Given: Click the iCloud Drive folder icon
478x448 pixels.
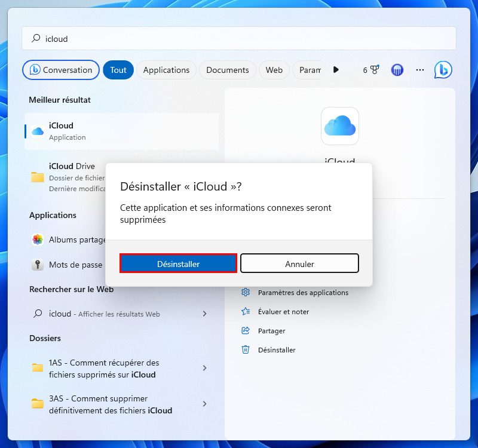Looking at the screenshot, I should (x=38, y=177).
